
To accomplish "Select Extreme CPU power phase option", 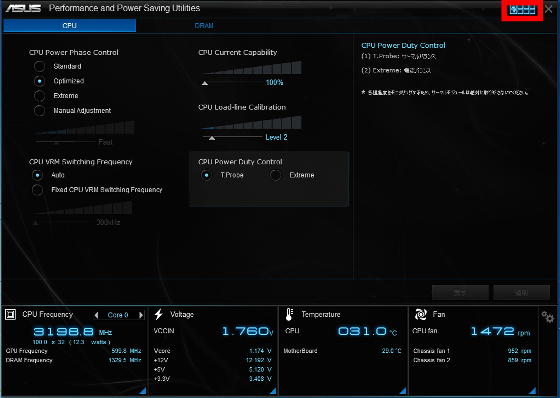I will [39, 95].
